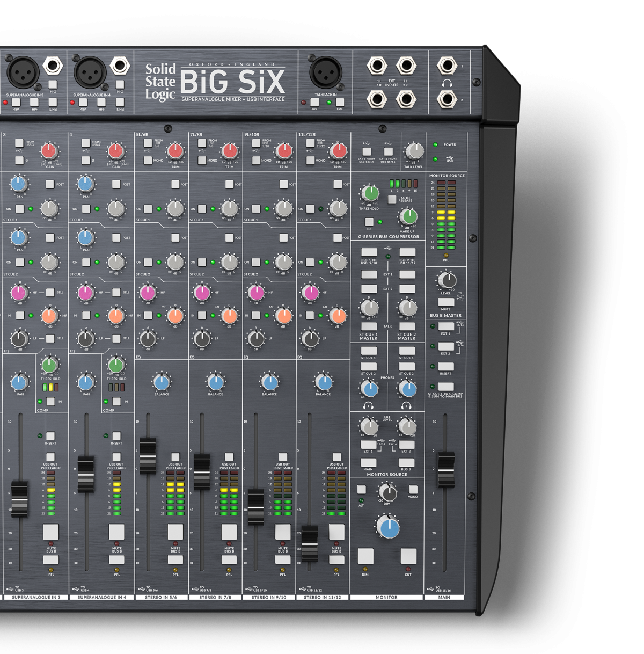Screen dimensions: 644x654
Task: Enable AUTO RELEASE on the G-Series Bus Compressor
Action: tap(391, 199)
